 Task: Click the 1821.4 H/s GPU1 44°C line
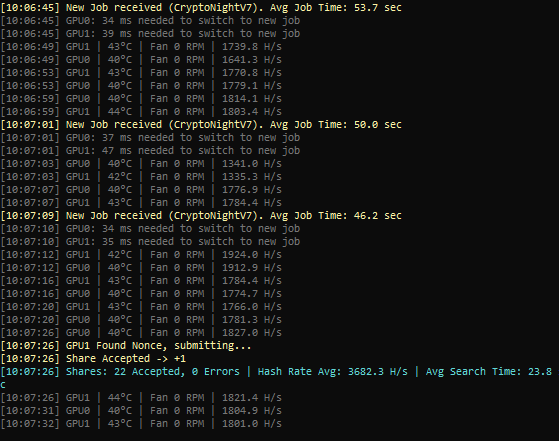141,398
